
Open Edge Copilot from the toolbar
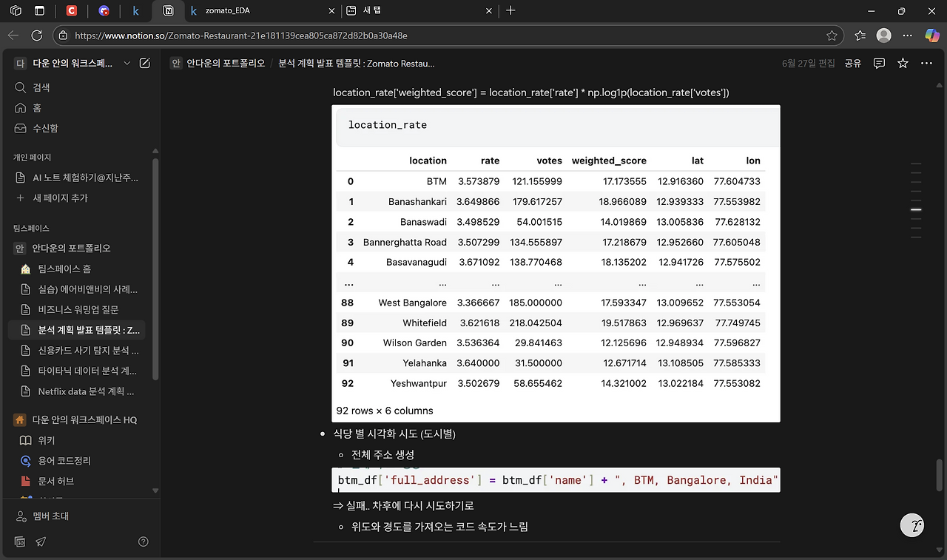pyautogui.click(x=931, y=35)
